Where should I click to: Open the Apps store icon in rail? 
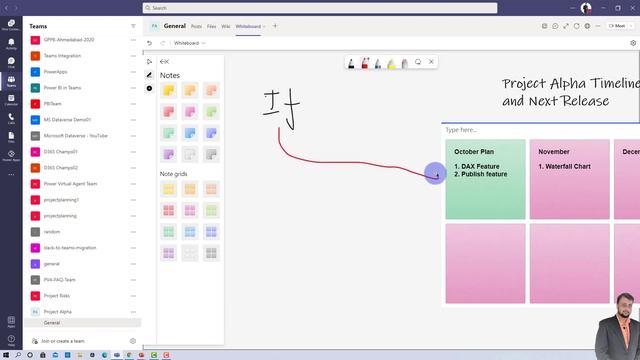click(11, 322)
